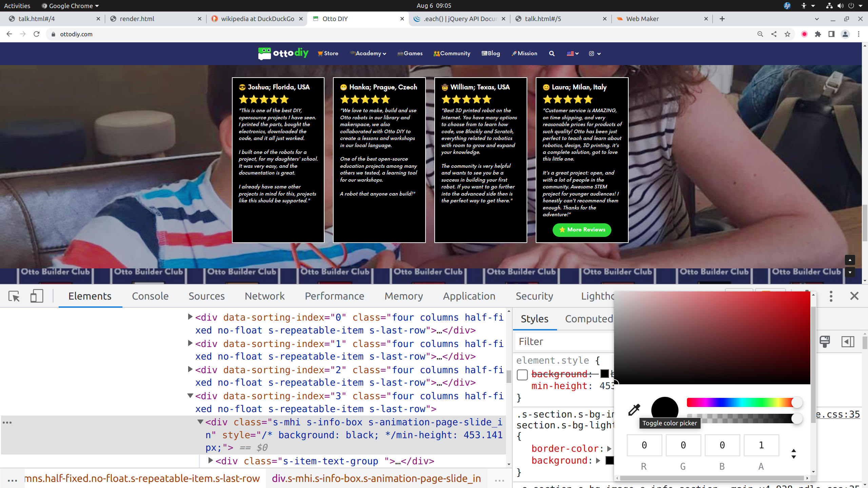The width and height of the screenshot is (868, 488).
Task: Open the Network tab
Action: point(264,296)
